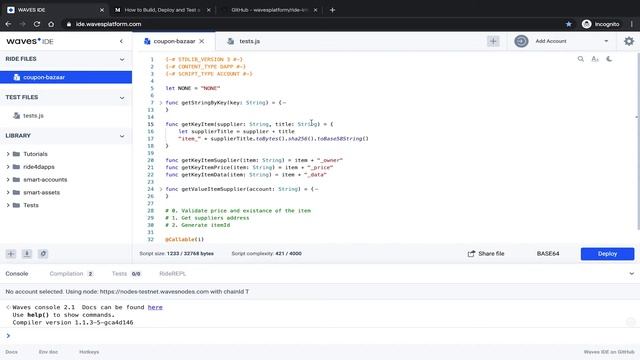
Task: Expand the Tutorials folder
Action: pyautogui.click(x=8, y=154)
